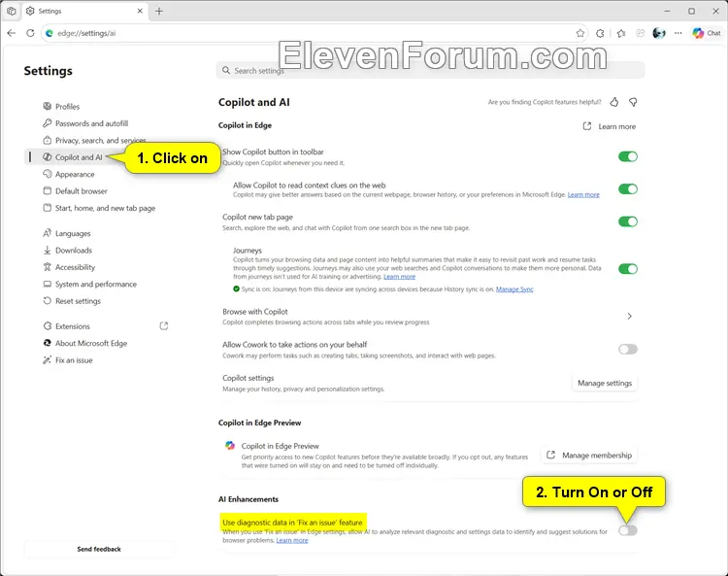Click the refresh page icon
Viewport: 728px width, 576px height.
pos(30,33)
